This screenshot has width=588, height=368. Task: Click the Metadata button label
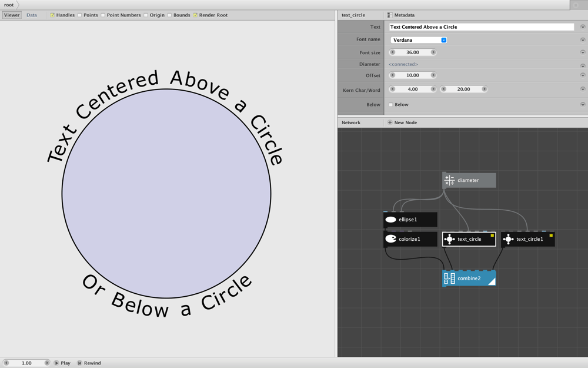coord(405,15)
